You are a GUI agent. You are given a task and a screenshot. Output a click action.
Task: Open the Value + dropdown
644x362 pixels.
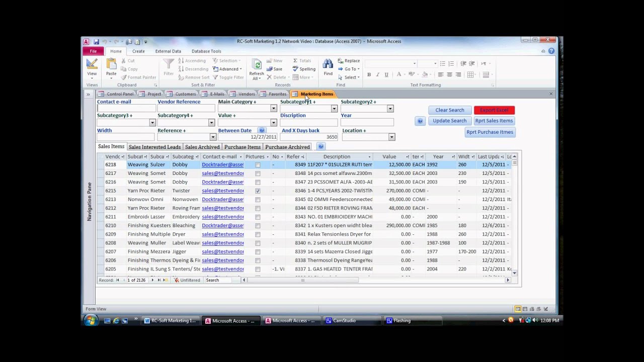(x=273, y=123)
